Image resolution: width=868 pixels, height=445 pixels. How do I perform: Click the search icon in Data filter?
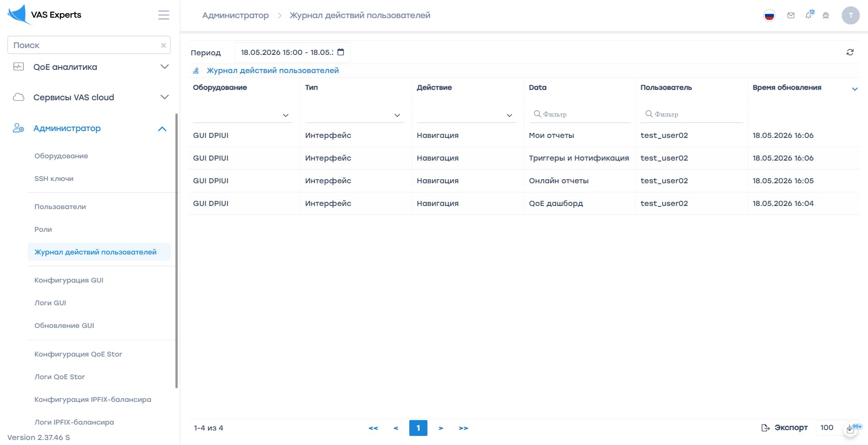[x=537, y=114]
